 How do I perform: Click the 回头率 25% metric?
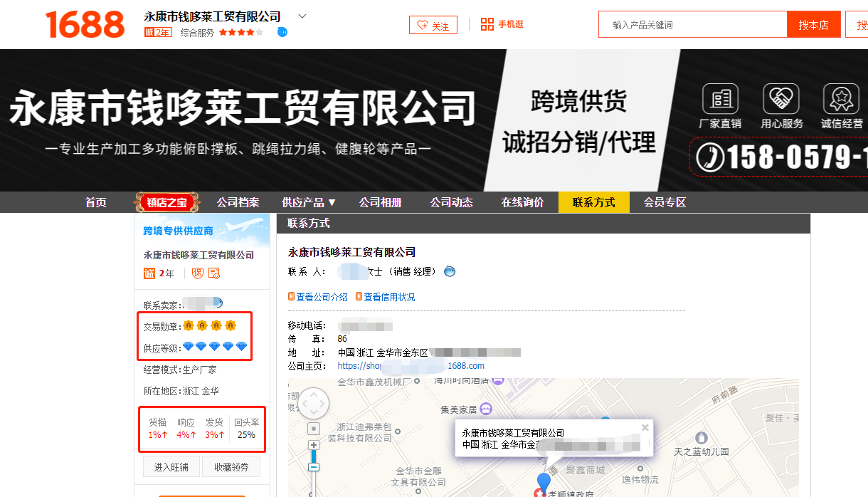tap(247, 429)
